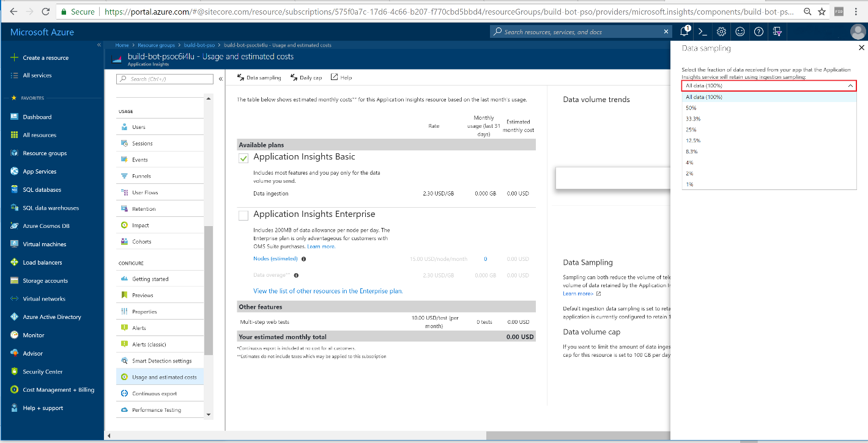868x443 pixels.
Task: Click the SQL databases icon
Action: pos(15,189)
